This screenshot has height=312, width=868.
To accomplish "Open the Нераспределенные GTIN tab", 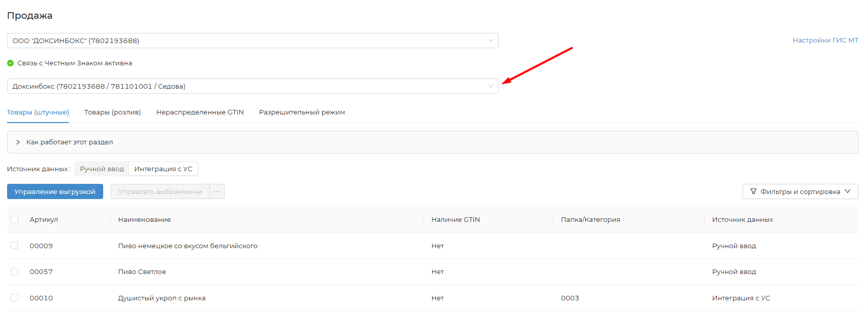I will pyautogui.click(x=200, y=112).
